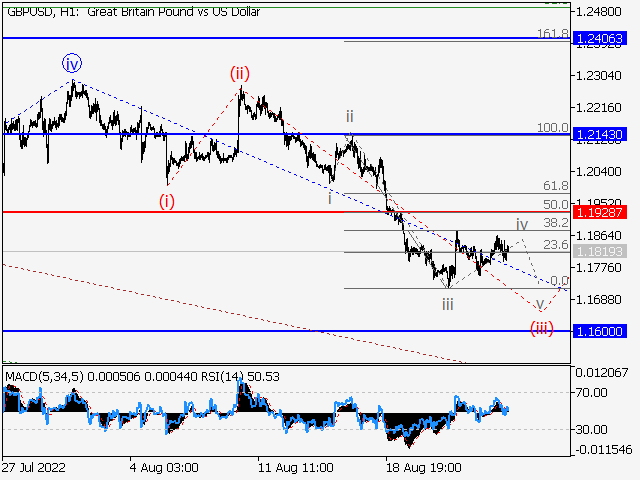
Task: Click the green iii wave label
Action: [x=448, y=303]
